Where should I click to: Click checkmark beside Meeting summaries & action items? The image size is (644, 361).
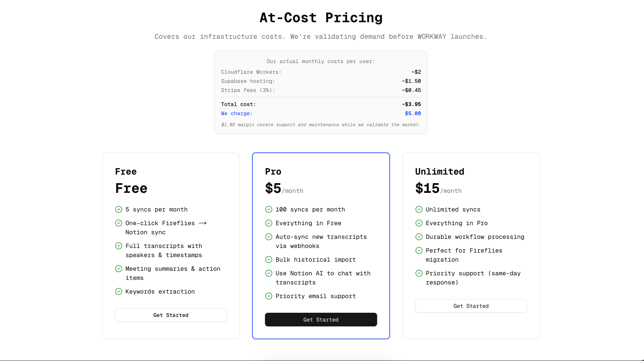pos(119,268)
